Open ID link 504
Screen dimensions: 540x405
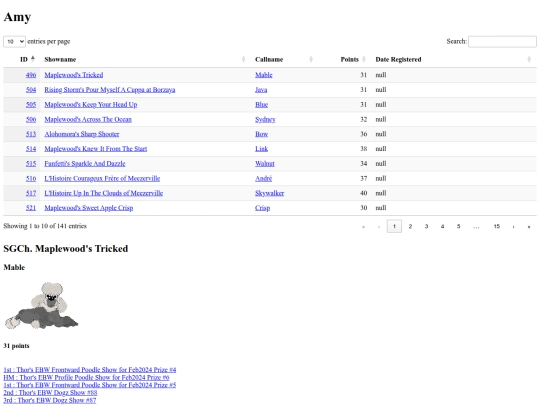tap(31, 90)
